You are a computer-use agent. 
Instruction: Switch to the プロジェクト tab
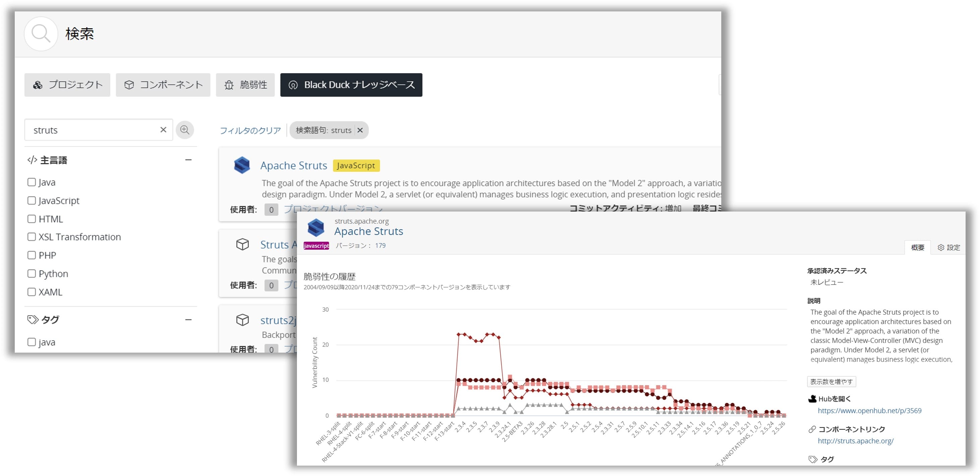[67, 85]
